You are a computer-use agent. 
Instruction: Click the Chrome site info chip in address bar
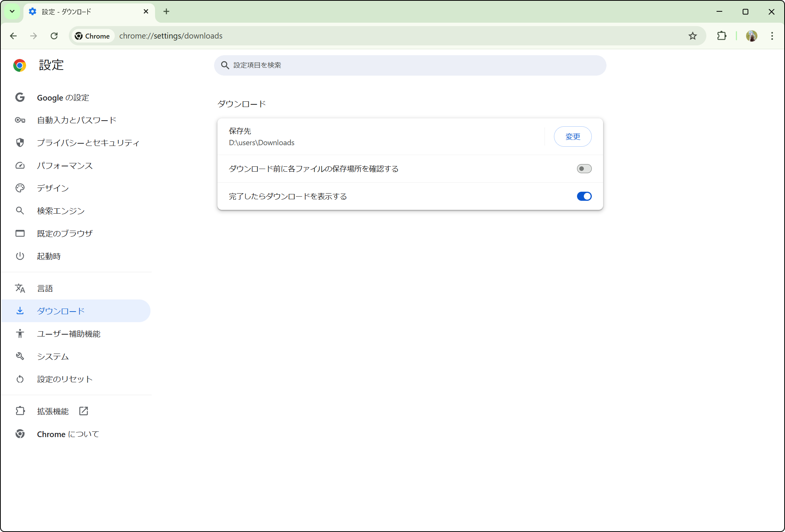coord(92,36)
